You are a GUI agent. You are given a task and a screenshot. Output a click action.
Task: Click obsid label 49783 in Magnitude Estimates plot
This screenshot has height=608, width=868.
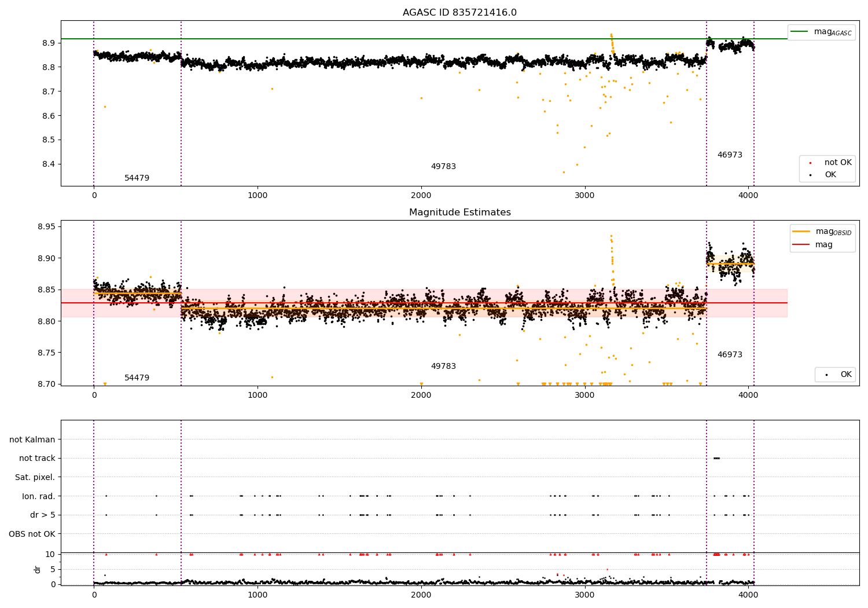tap(443, 367)
